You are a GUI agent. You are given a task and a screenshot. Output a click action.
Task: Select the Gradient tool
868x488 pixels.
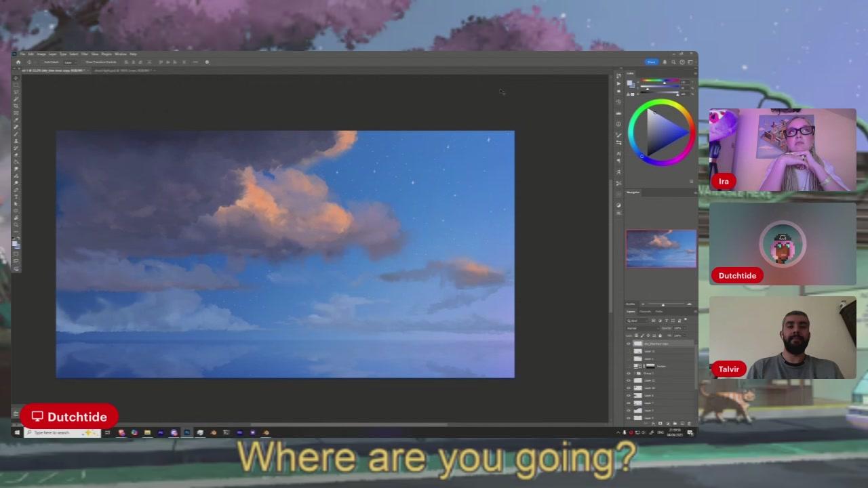click(16, 162)
